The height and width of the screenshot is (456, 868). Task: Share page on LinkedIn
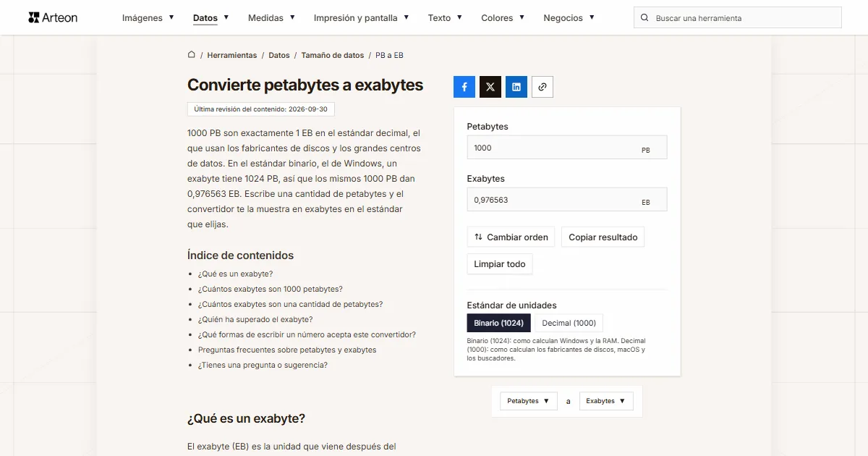coord(516,87)
